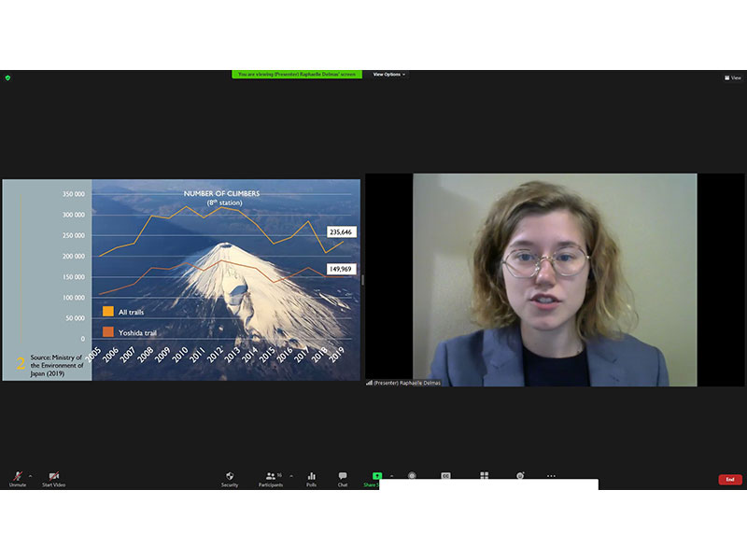Open audio options arrow beside Unmute
747x560 pixels.
(x=31, y=475)
